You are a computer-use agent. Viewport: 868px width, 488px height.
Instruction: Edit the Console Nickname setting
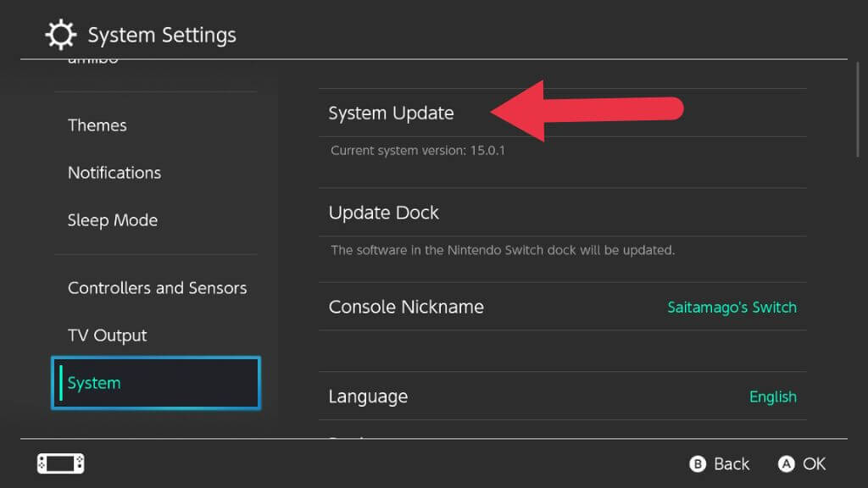click(x=406, y=308)
